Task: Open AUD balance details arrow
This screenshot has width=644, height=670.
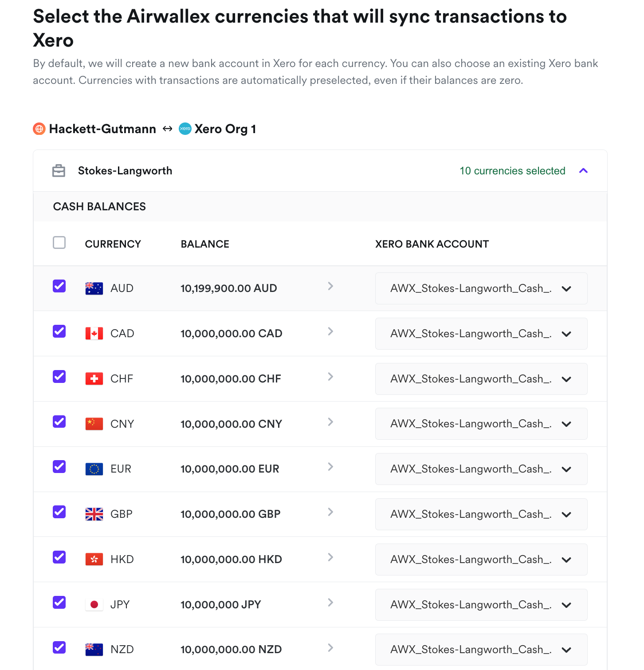Action: (x=330, y=286)
